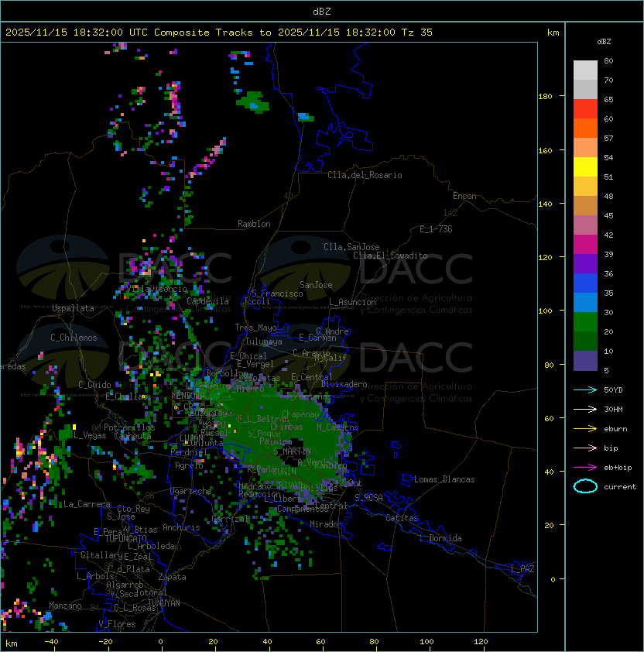Viewport: 644px width, 652px height.
Task: Click the Villavicencio map label
Action: pyautogui.click(x=156, y=289)
